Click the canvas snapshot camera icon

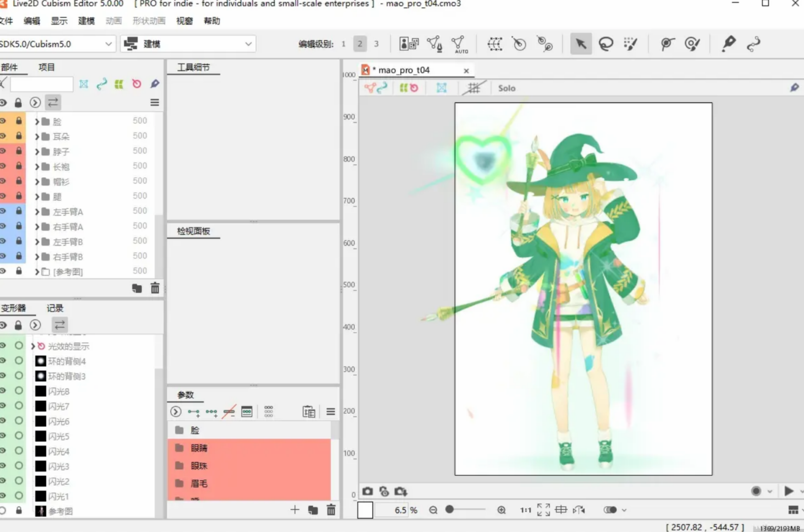368,491
